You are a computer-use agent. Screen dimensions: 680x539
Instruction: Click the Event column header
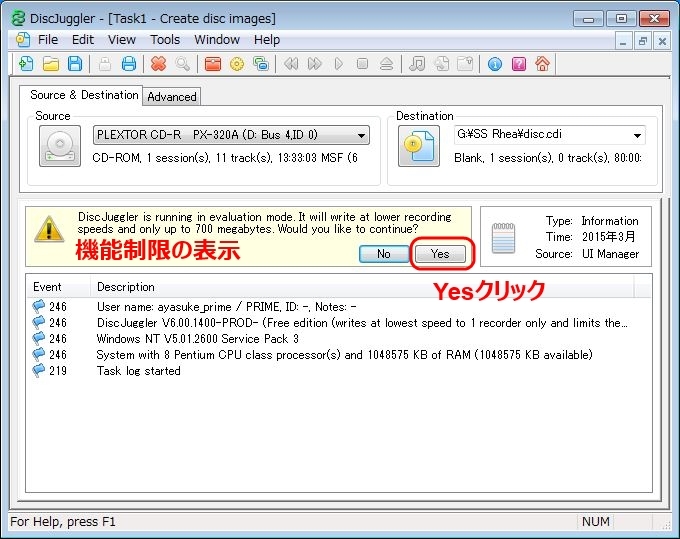(58, 287)
